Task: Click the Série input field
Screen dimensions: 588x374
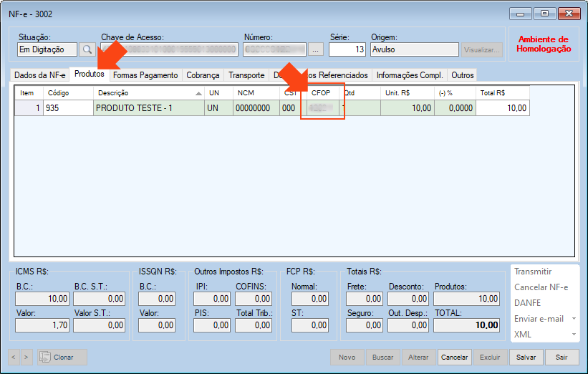Action: (348, 49)
